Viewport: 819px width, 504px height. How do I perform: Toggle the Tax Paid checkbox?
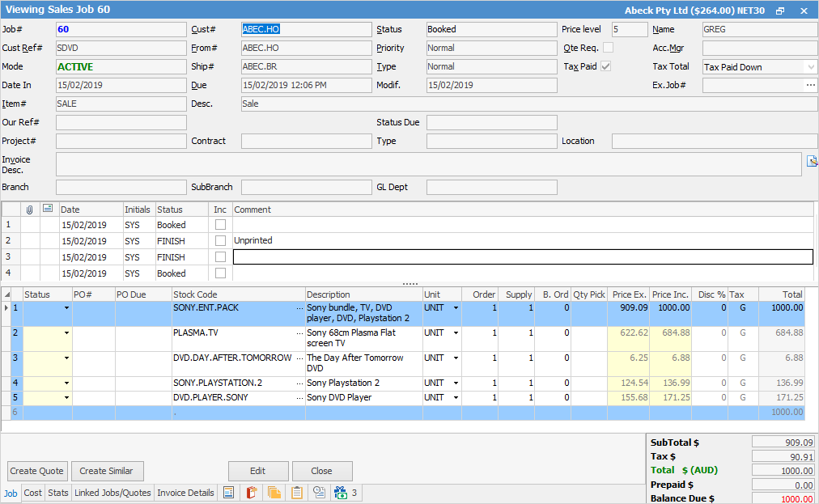coord(605,66)
